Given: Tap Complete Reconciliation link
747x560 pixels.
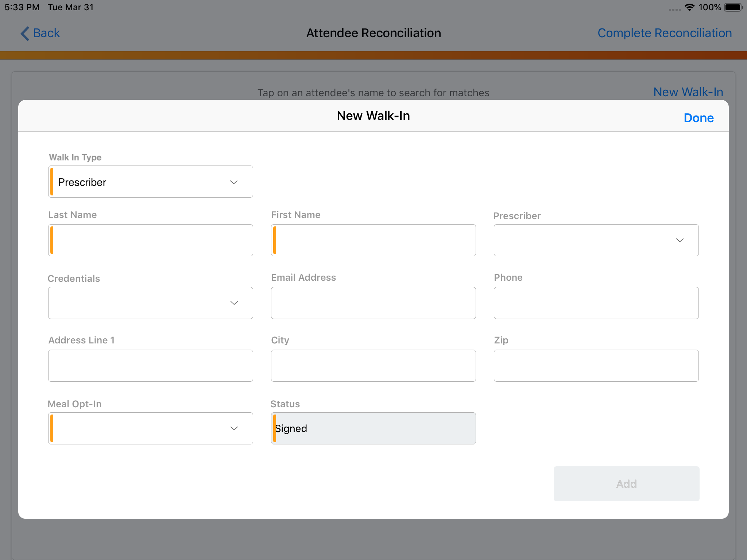Looking at the screenshot, I should (665, 33).
